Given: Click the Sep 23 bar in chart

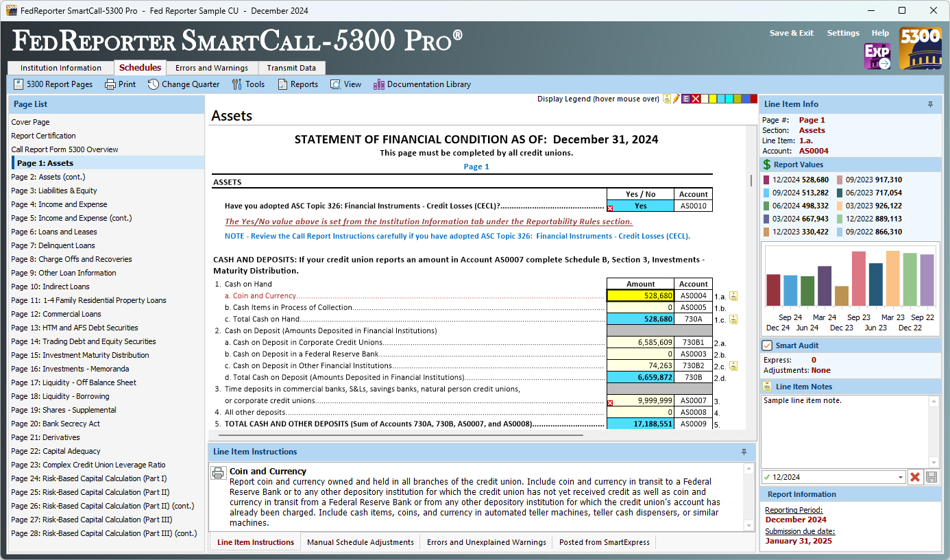Looking at the screenshot, I should click(x=859, y=278).
